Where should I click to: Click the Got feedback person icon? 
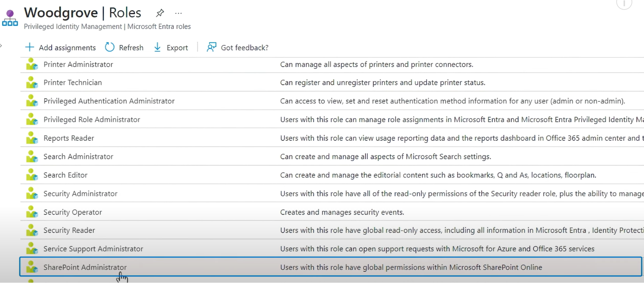pyautogui.click(x=211, y=48)
